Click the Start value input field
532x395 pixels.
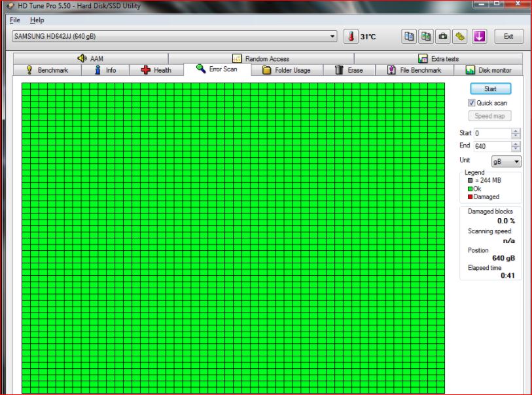[x=493, y=133]
